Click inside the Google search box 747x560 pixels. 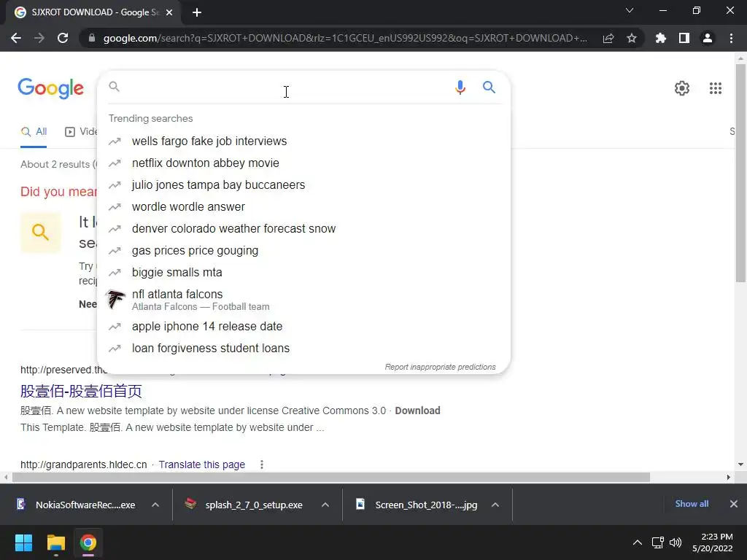click(x=286, y=87)
